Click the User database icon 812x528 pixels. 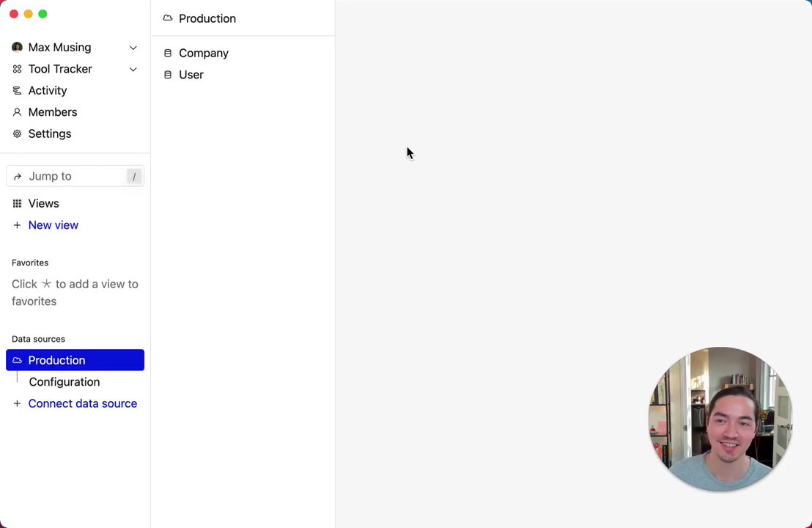[168, 75]
